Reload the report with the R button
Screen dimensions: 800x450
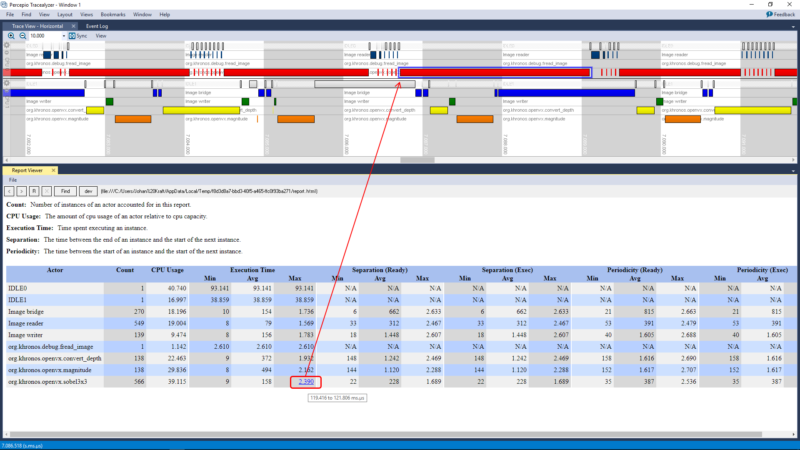click(33, 190)
